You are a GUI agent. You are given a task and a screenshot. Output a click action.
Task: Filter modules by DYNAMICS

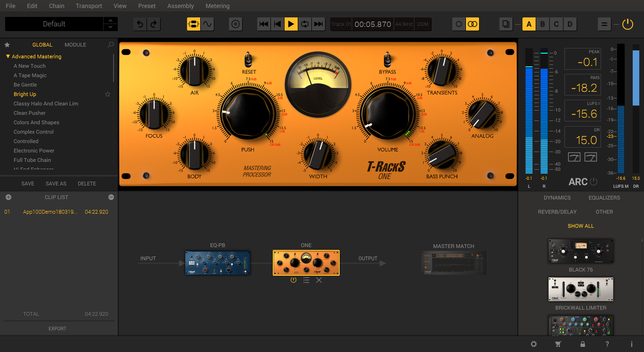(x=557, y=198)
